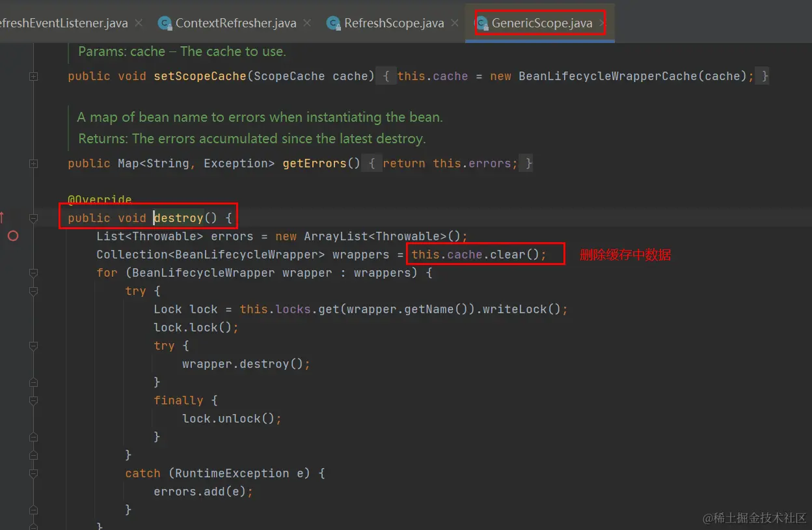Collapse the for-loop block in gutter
812x530 pixels.
33,273
